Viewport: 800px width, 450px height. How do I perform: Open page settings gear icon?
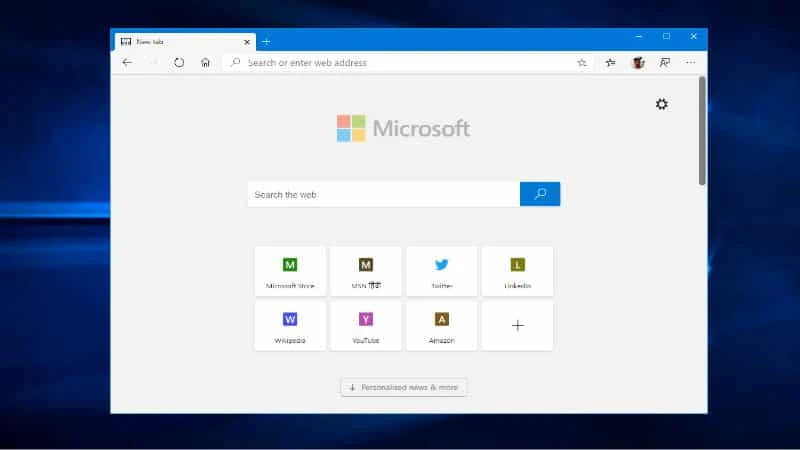pyautogui.click(x=662, y=104)
